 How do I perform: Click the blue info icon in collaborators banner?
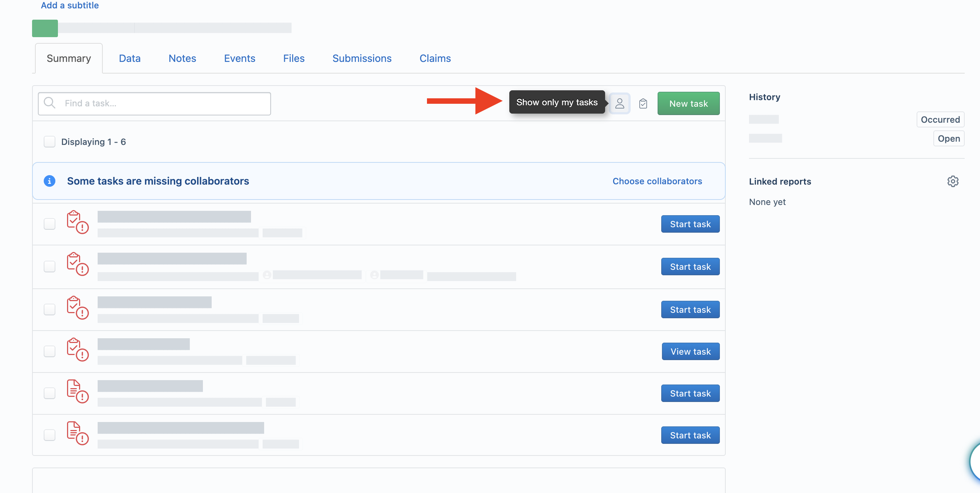(50, 181)
